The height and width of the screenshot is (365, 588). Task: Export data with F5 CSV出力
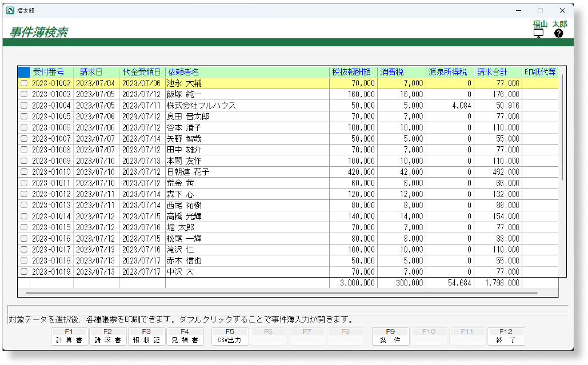click(230, 336)
